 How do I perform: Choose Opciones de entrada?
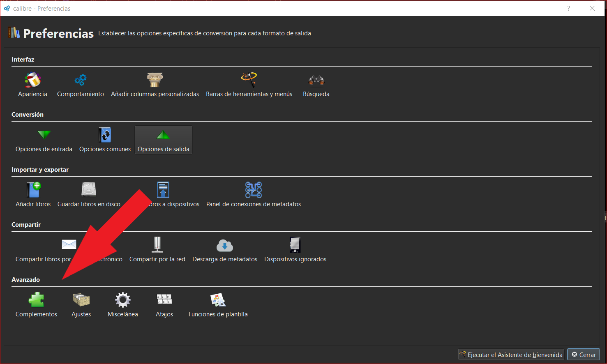[x=44, y=140]
